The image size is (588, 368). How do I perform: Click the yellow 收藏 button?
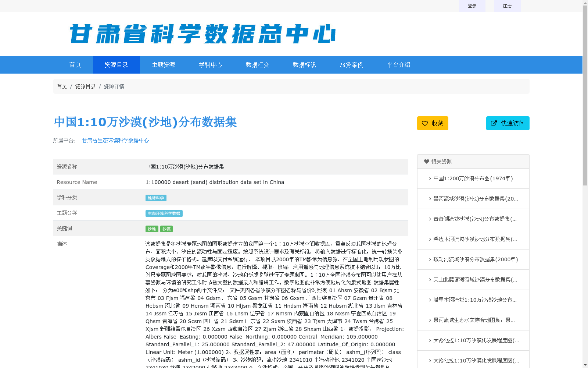433,123
